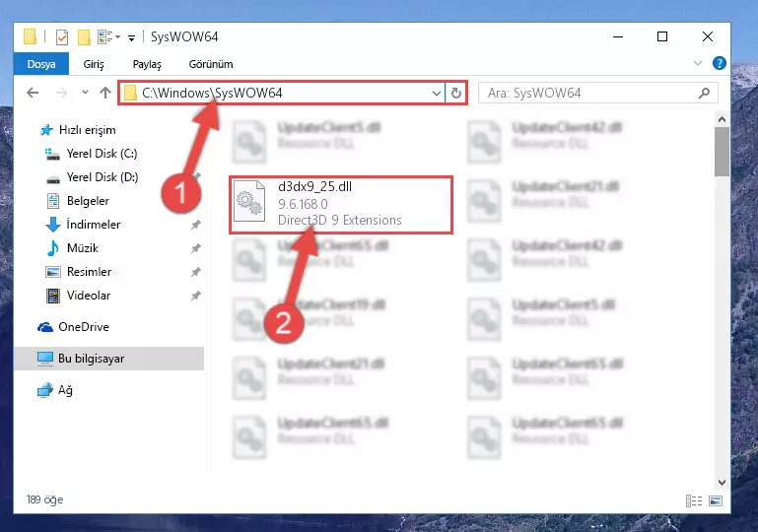758x532 pixels.
Task: Click the pin icon next to Resimler
Action: point(196,272)
